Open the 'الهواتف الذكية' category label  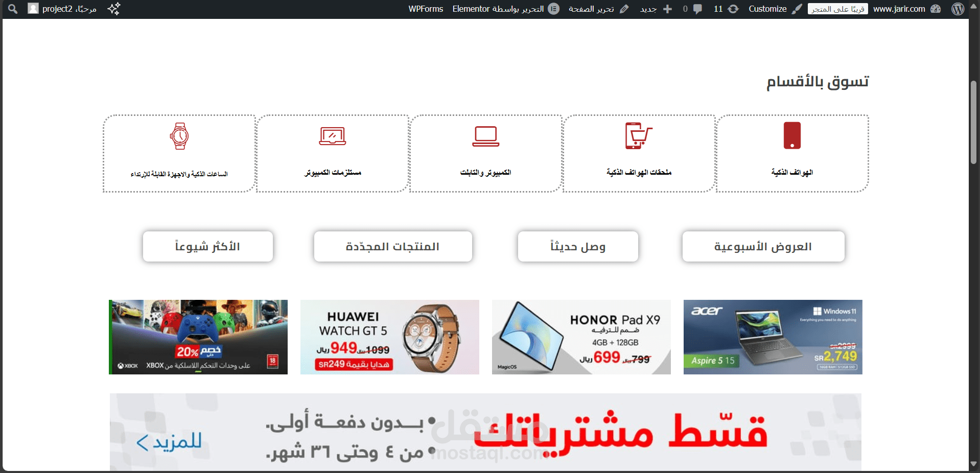coord(792,173)
